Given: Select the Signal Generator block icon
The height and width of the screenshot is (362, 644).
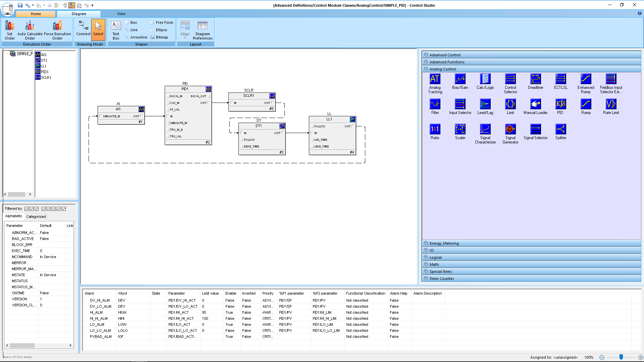Looking at the screenshot, I should tap(510, 129).
